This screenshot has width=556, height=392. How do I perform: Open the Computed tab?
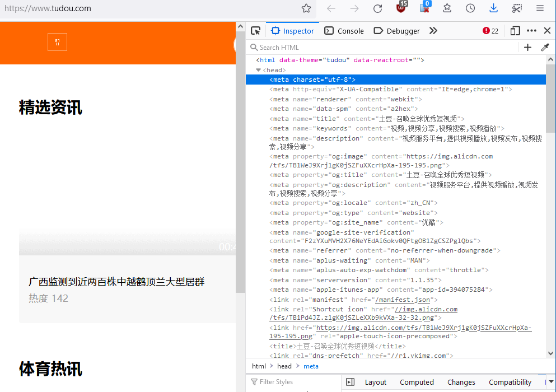coord(417,382)
